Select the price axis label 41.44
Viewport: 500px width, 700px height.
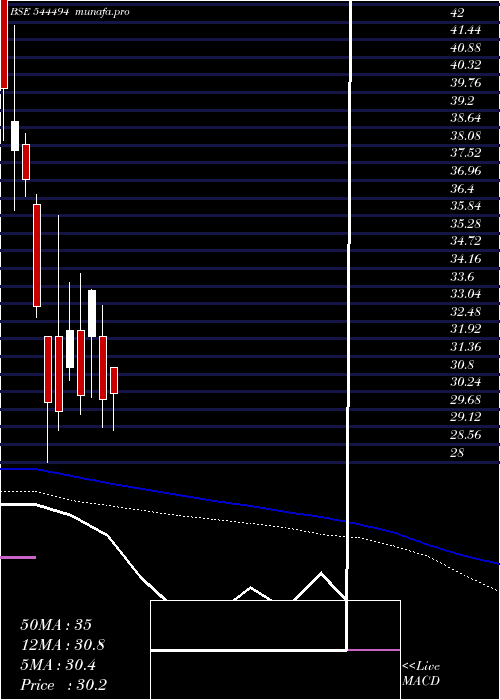tap(465, 30)
